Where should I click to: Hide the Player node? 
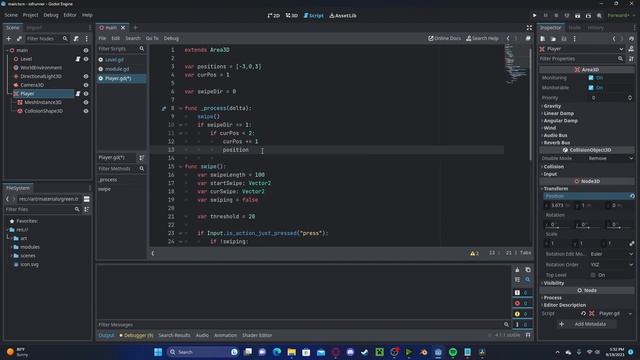click(86, 93)
